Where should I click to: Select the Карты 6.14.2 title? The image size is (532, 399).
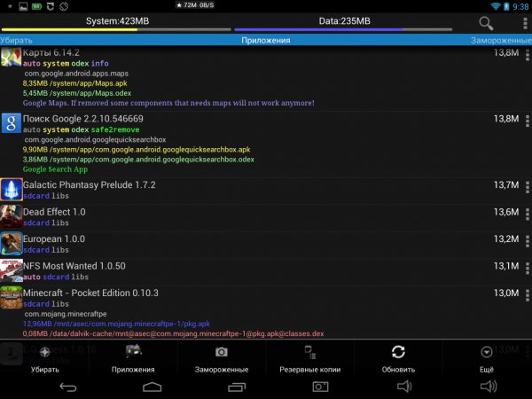click(51, 52)
